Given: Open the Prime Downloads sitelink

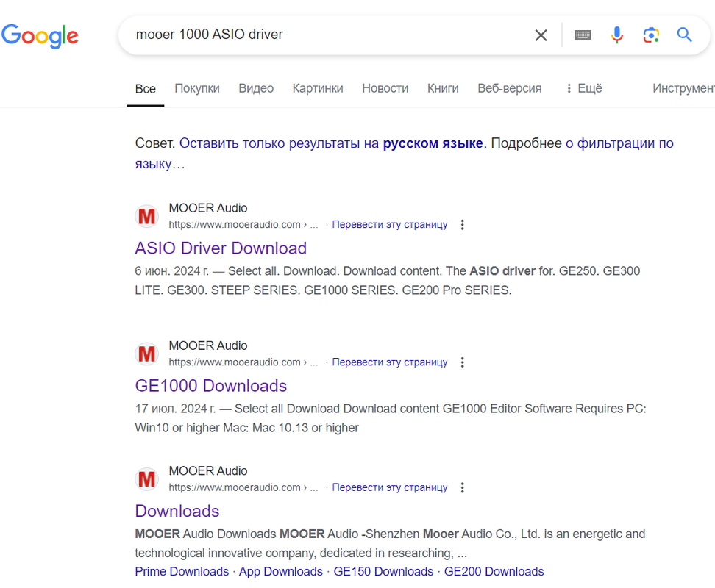Looking at the screenshot, I should click(x=182, y=572).
